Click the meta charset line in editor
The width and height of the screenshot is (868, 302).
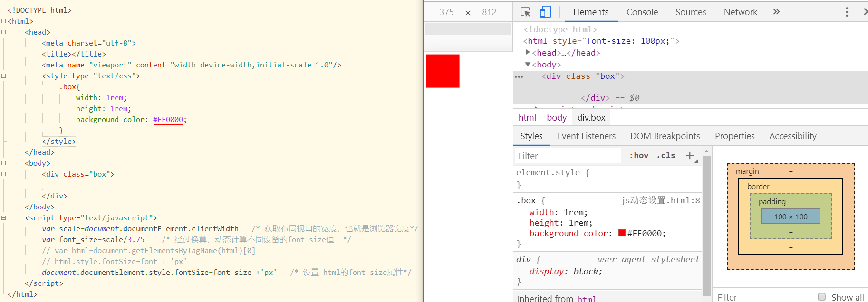pos(89,43)
